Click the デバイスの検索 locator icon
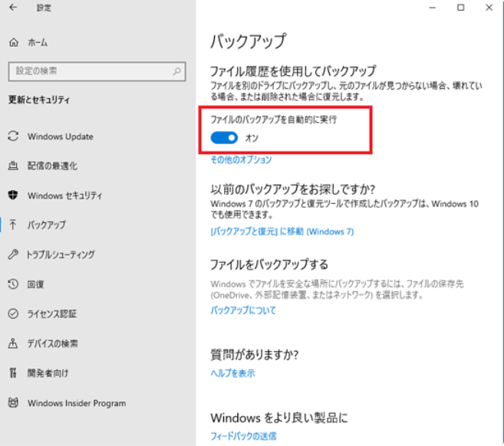Screen dimensions: 504x446 (13, 343)
